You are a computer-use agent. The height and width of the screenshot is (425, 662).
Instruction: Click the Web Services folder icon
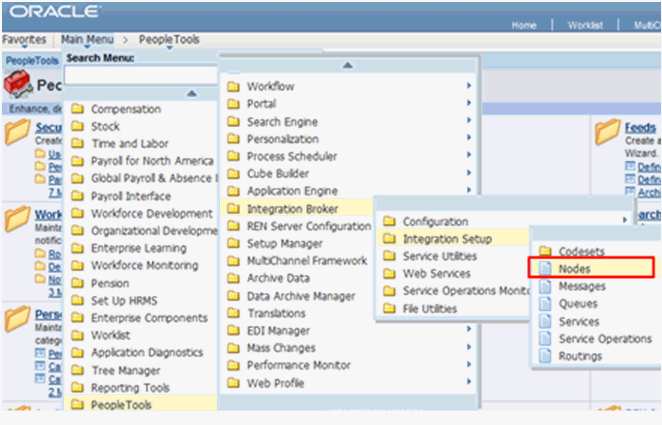coord(389,273)
